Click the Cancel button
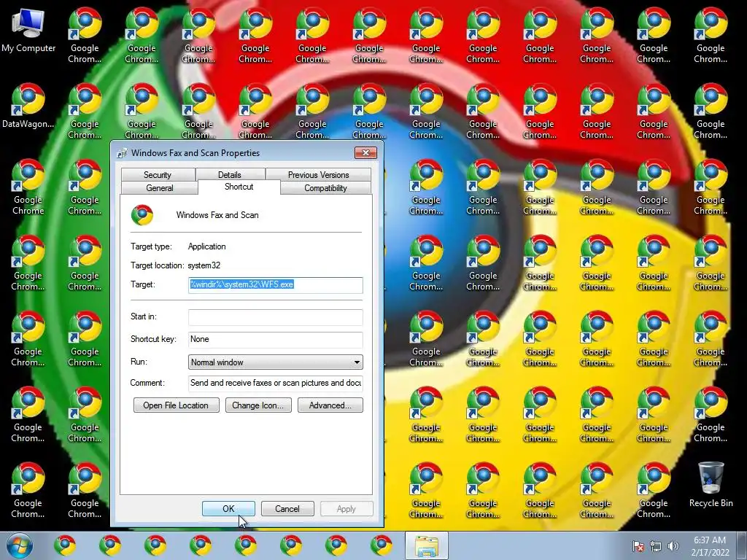The image size is (747, 560). click(287, 508)
